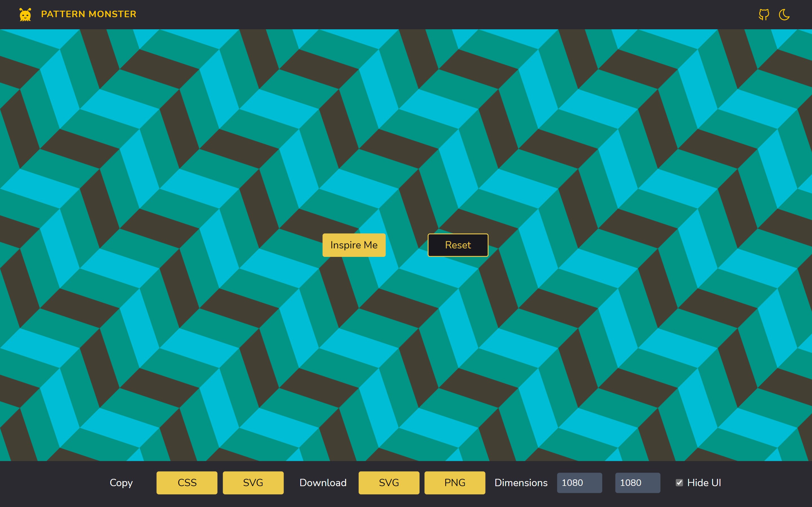Uncheck the Hide UI checkbox

tap(679, 482)
